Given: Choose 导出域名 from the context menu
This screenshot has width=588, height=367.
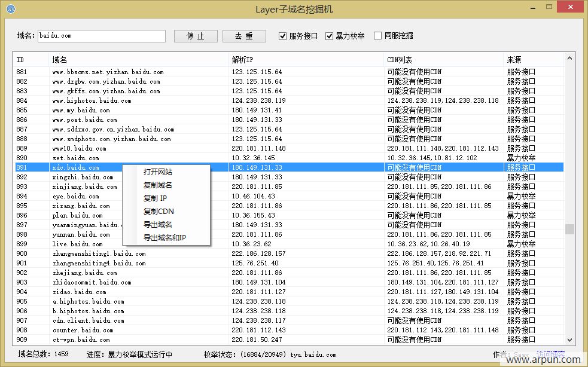Looking at the screenshot, I should click(158, 225).
